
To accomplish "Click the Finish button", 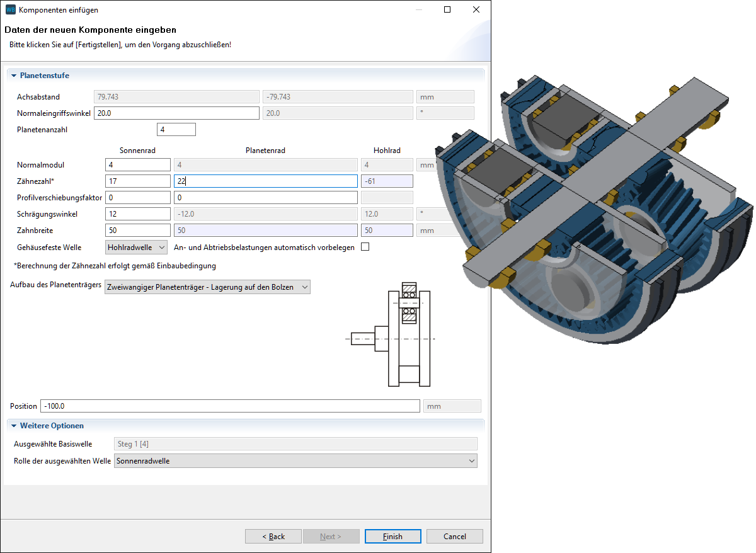I will 392,537.
